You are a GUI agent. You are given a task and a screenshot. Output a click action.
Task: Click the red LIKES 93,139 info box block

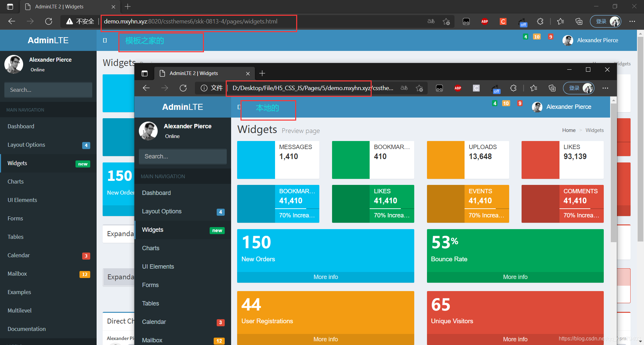pyautogui.click(x=540, y=160)
